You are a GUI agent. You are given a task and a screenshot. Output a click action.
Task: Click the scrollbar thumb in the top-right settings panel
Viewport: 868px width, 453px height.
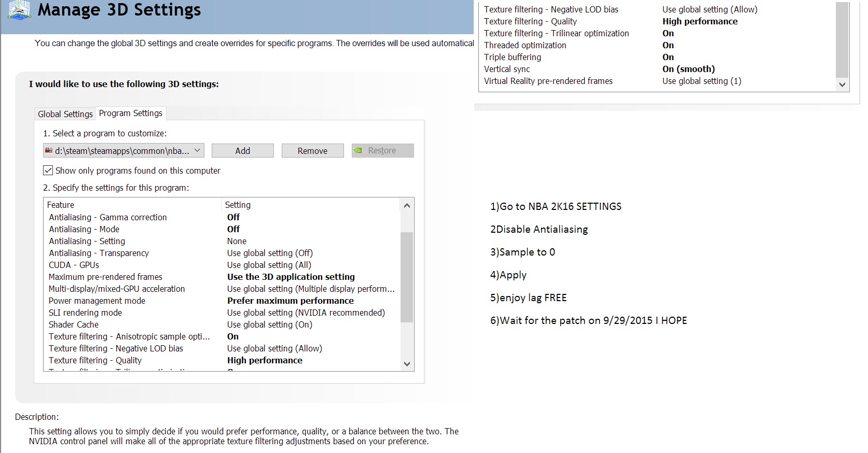[x=842, y=39]
